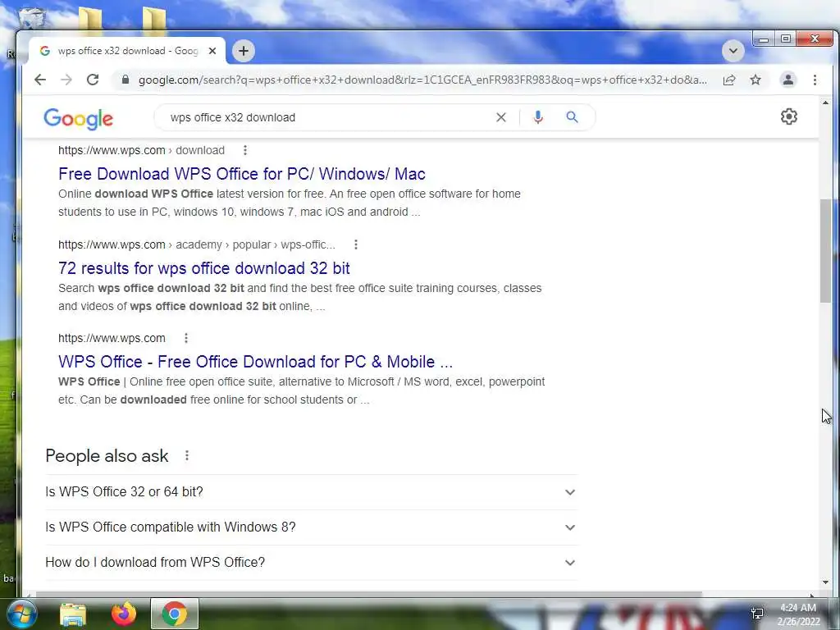
Task: Click the scrollbar down arrow
Action: (825, 582)
